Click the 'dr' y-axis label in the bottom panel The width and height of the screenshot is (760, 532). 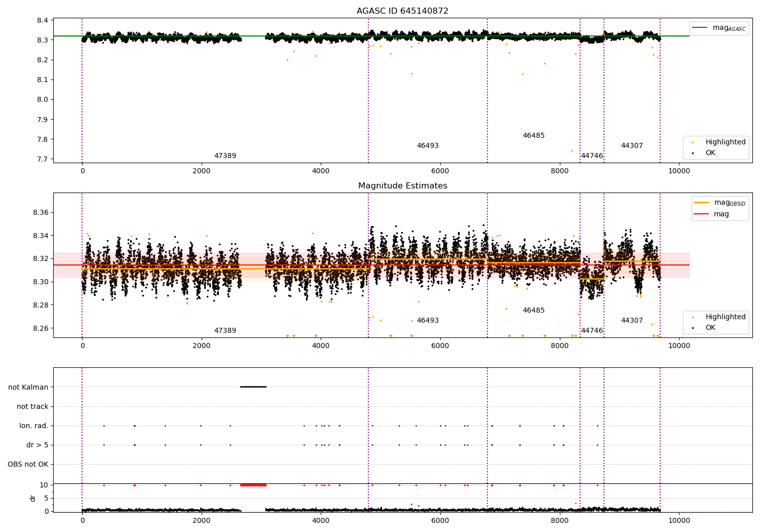coord(33,498)
